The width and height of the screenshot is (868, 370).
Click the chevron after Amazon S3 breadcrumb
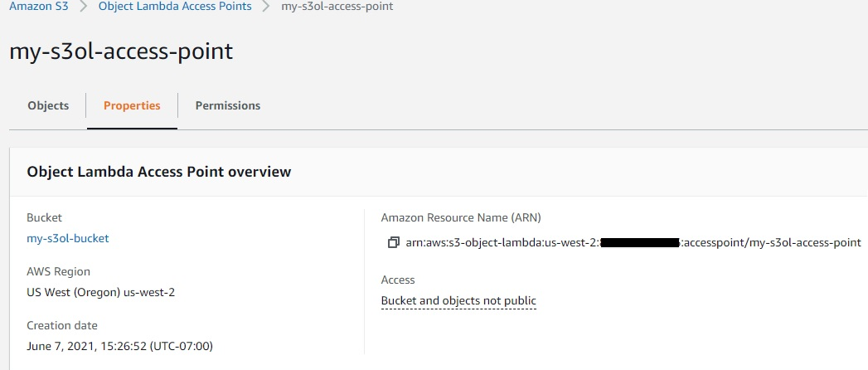(84, 7)
